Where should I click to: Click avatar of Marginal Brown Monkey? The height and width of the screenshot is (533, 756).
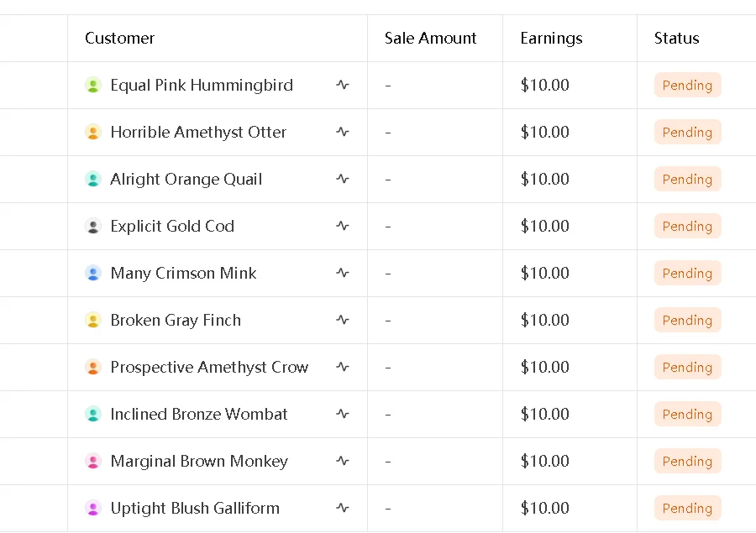click(93, 461)
